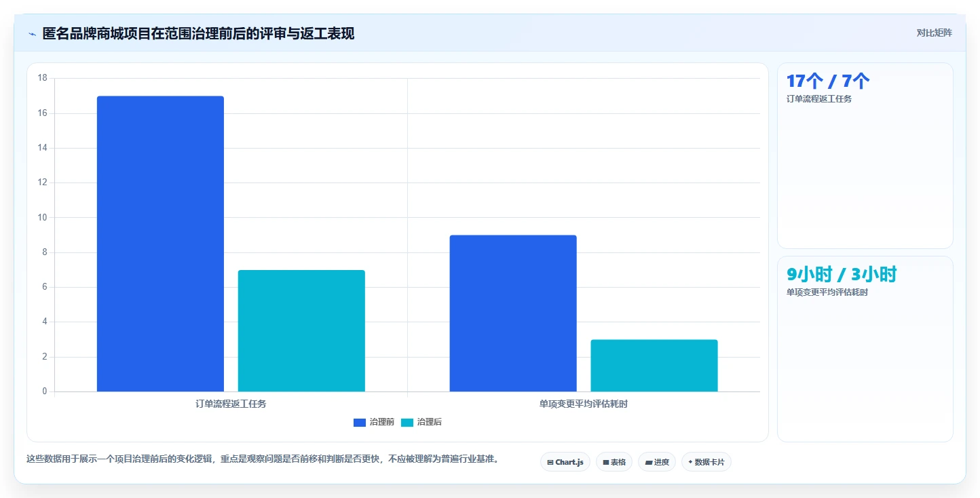Select the 进度 tag chip

[657, 462]
